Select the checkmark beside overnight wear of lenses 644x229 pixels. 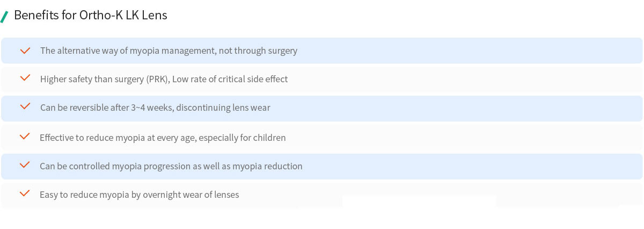point(25,194)
